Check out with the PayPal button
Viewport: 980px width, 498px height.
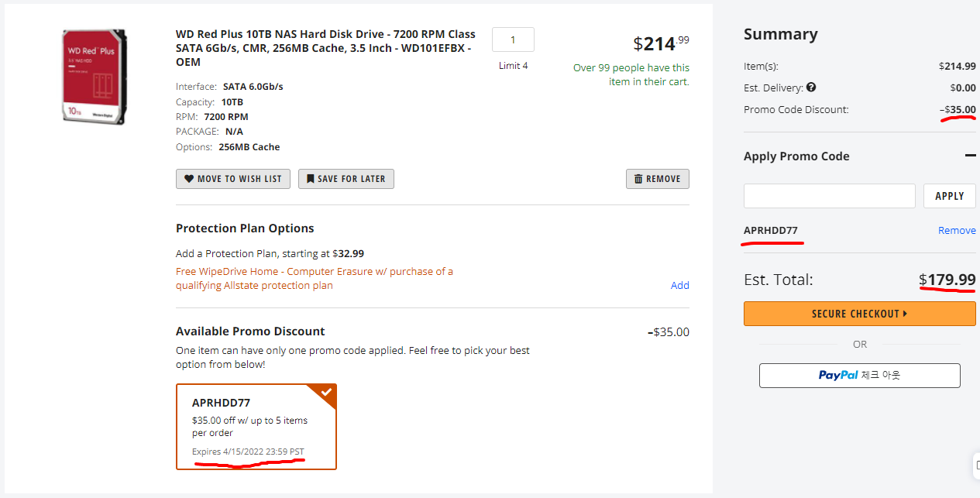860,375
